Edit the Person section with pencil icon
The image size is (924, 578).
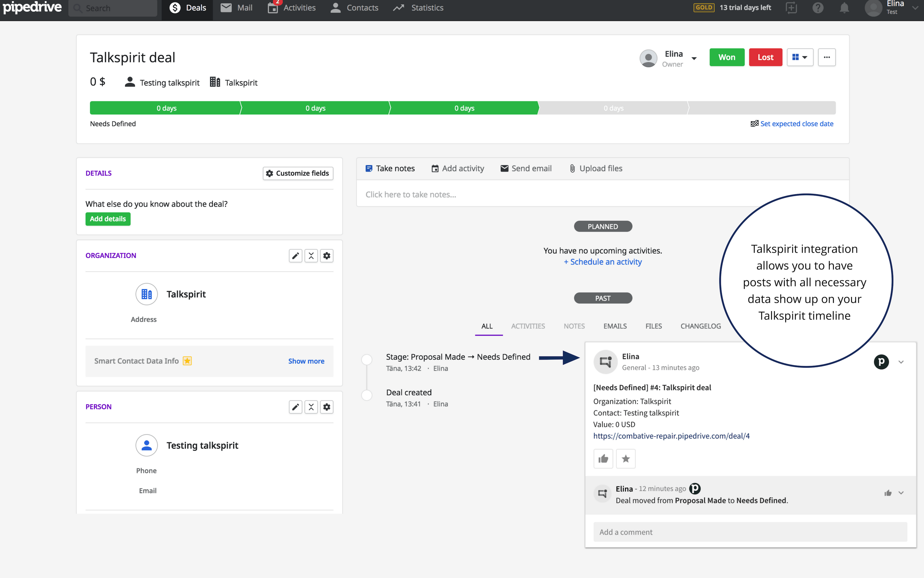(x=295, y=407)
